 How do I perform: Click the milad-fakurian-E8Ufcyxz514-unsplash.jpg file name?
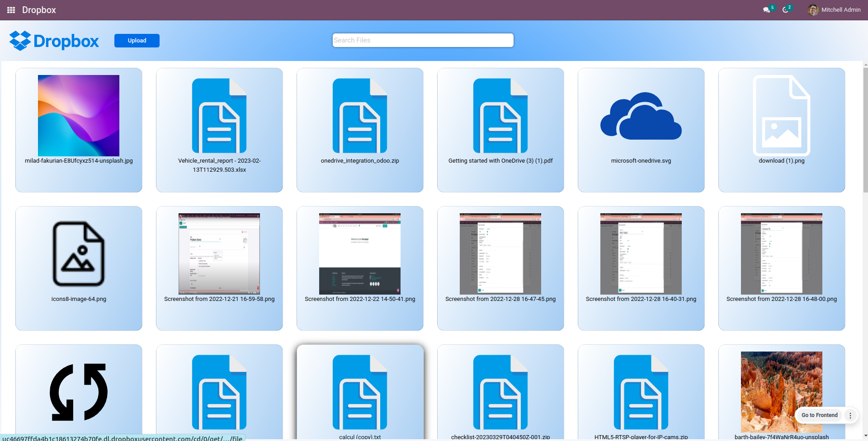click(x=79, y=161)
